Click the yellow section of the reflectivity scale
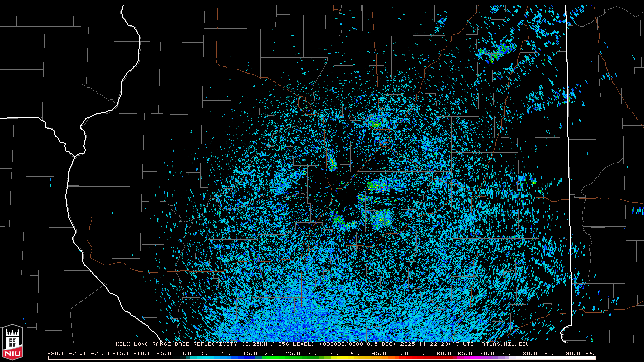 pos(347,358)
